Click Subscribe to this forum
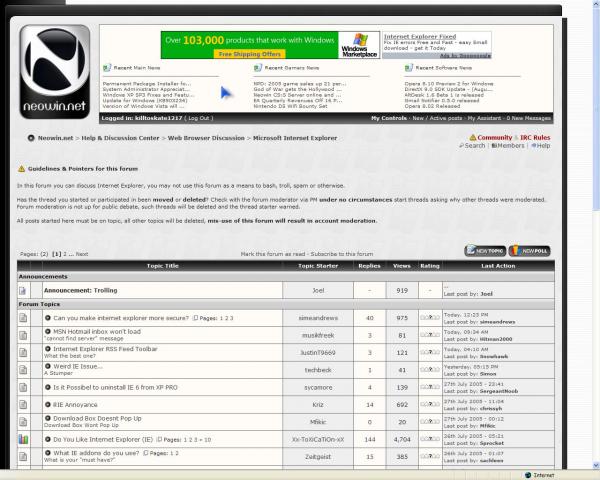Image resolution: width=600 pixels, height=480 pixels. click(342, 254)
